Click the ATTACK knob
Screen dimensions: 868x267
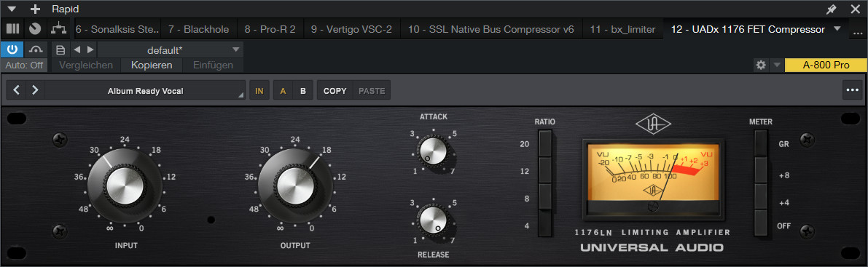click(x=433, y=151)
